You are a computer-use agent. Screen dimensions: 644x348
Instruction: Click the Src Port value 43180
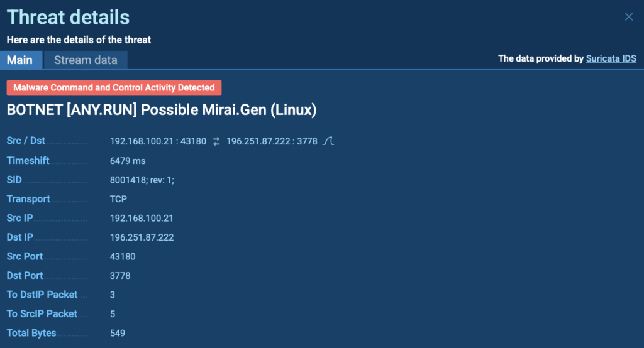coord(123,256)
